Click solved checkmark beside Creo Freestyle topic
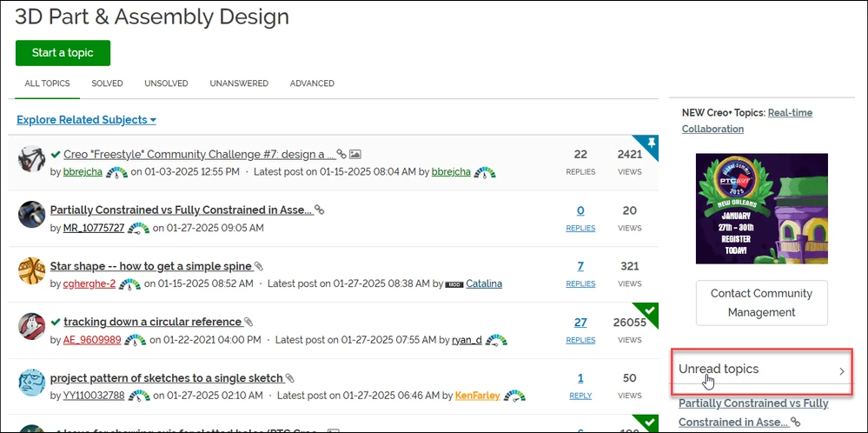This screenshot has width=868, height=433. pos(56,154)
